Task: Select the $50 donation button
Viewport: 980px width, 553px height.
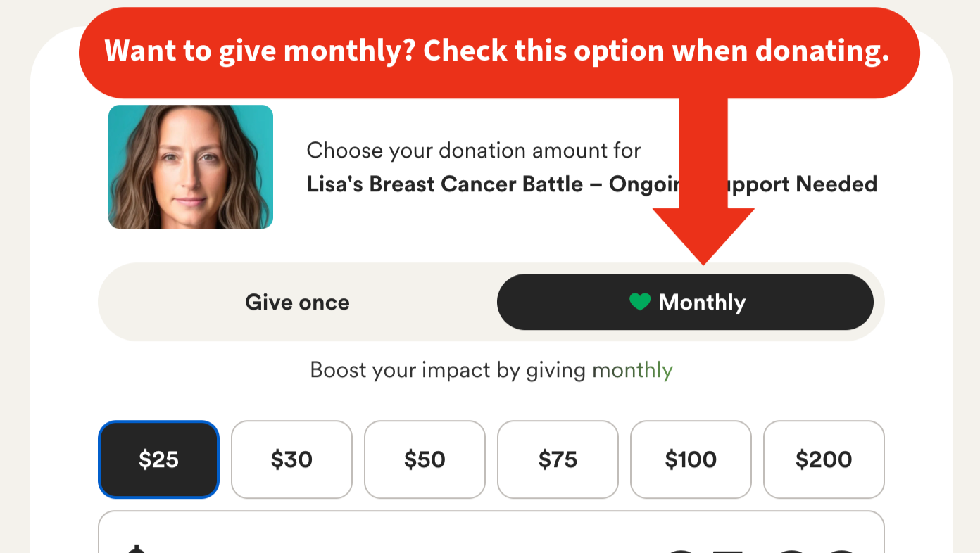Action: (x=425, y=459)
